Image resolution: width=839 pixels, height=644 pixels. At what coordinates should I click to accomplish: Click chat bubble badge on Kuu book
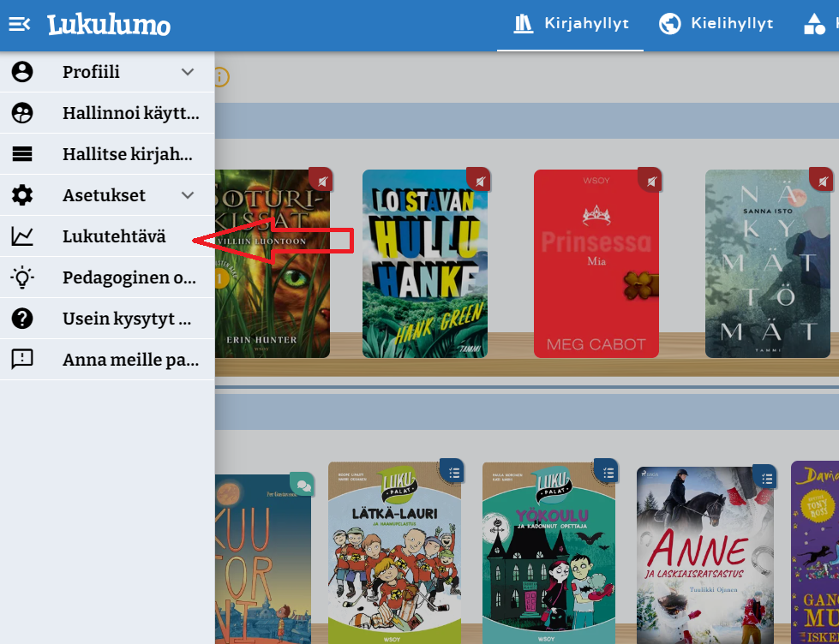[x=303, y=485]
